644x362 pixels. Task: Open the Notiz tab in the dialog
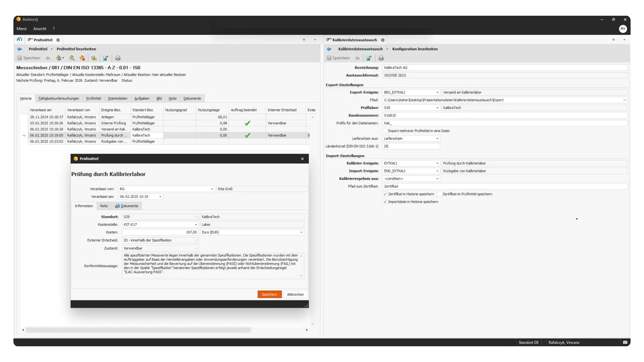(104, 206)
